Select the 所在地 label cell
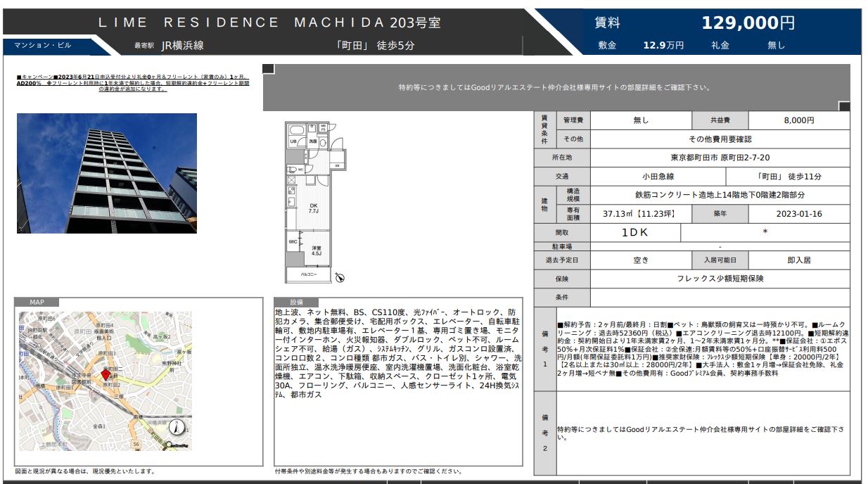Image resolution: width=868 pixels, height=484 pixels. coord(561,158)
